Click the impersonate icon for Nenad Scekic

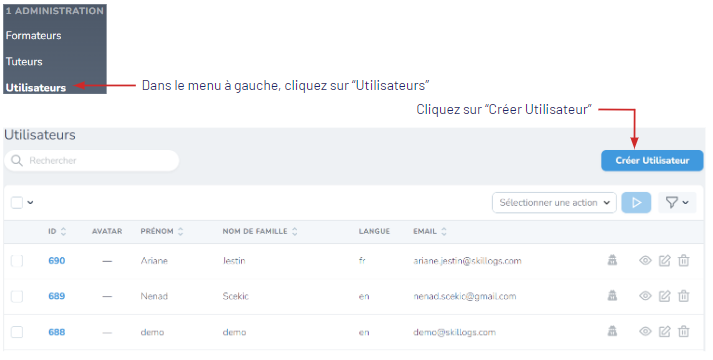tap(613, 296)
